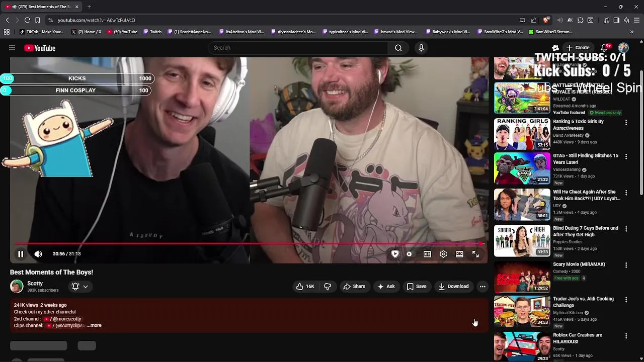Like the video with thumbs up

[305, 287]
